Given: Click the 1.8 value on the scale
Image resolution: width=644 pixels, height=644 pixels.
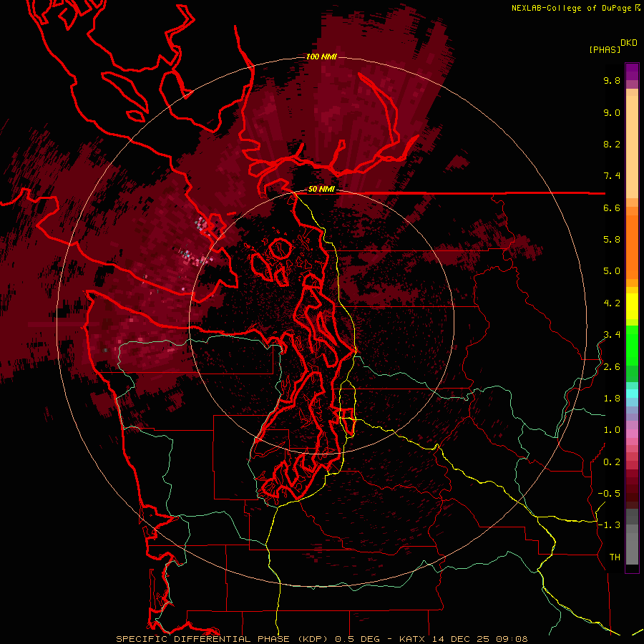Looking at the screenshot, I should (x=612, y=399).
